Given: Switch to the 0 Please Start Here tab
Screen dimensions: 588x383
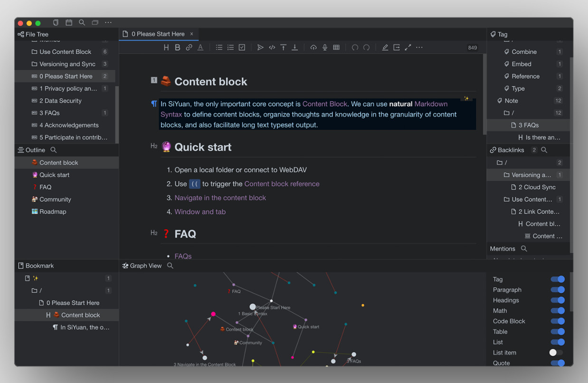Looking at the screenshot, I should (x=158, y=34).
